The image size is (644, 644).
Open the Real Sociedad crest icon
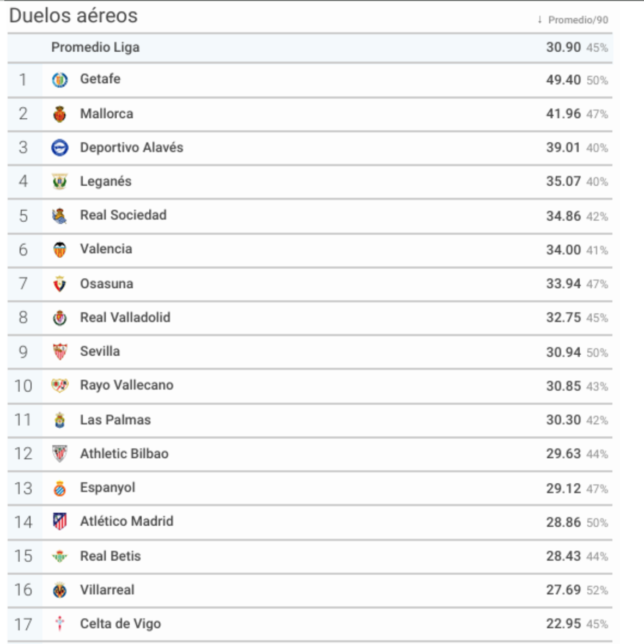59,216
